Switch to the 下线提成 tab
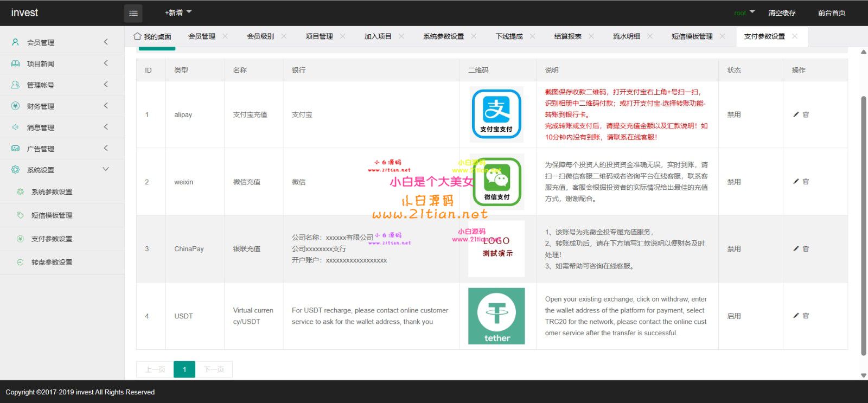868x403 pixels. click(x=509, y=36)
